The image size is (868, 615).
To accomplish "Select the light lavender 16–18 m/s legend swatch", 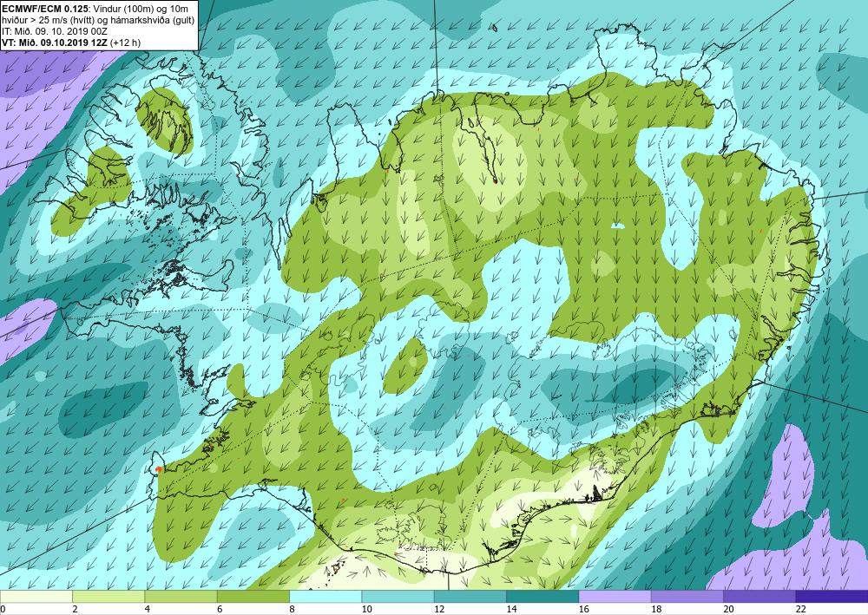I will (x=615, y=596).
